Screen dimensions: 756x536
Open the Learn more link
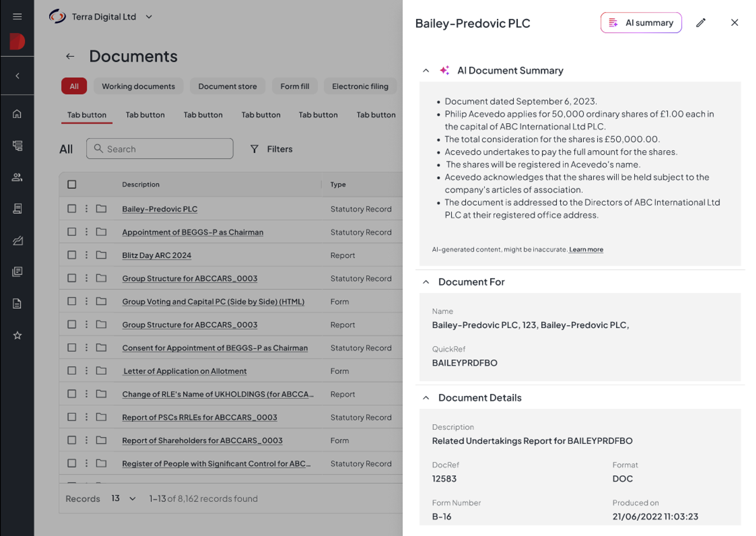pyautogui.click(x=586, y=249)
